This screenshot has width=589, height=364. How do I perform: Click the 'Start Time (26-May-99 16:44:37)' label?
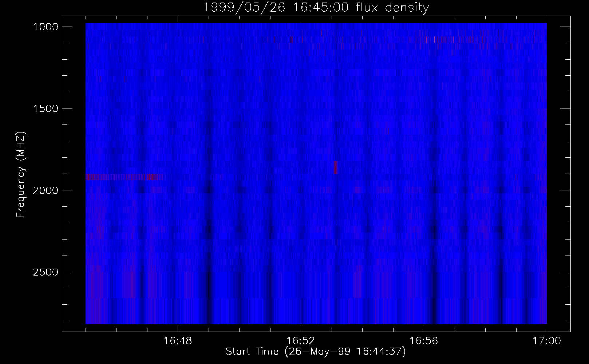point(316,352)
